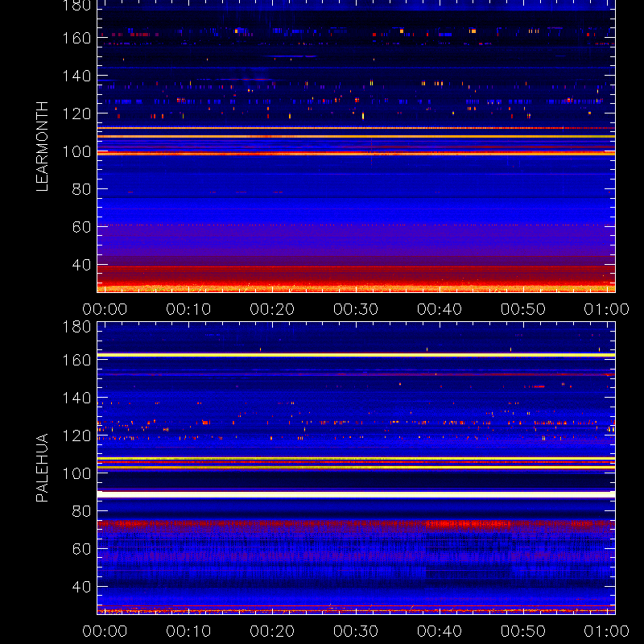644x644 pixels.
Task: Click the 01:00 time label under LEARMONTH plot
Action: click(607, 309)
